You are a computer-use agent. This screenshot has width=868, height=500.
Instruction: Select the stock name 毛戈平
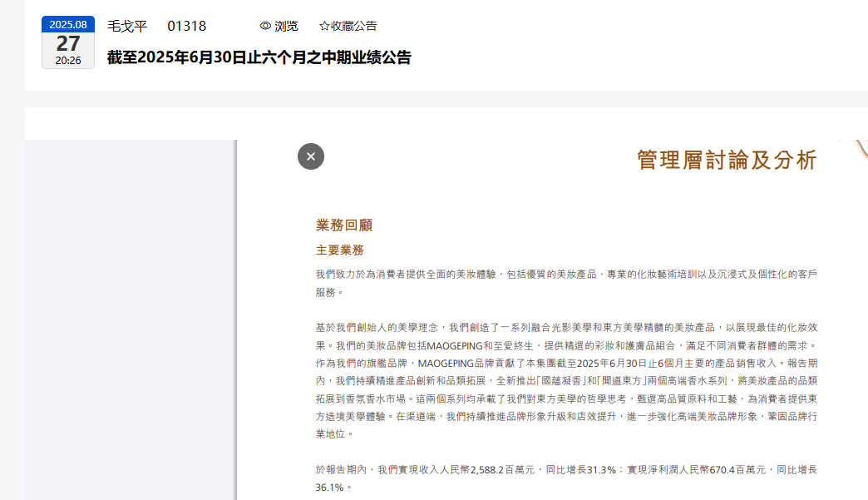[127, 26]
